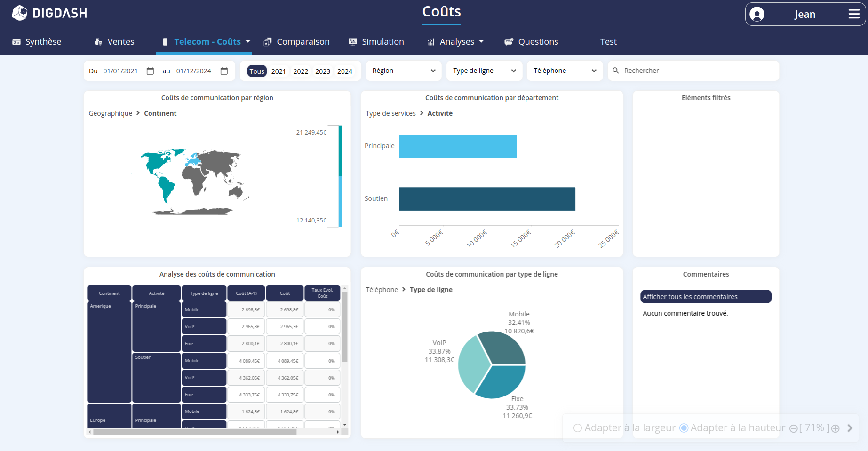This screenshot has height=451, width=868.
Task: Select Adapter à la largeur option
Action: tap(578, 428)
